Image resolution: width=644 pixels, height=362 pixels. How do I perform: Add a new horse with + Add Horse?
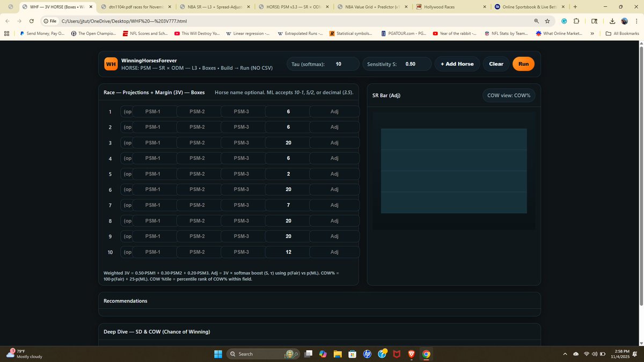pos(457,64)
